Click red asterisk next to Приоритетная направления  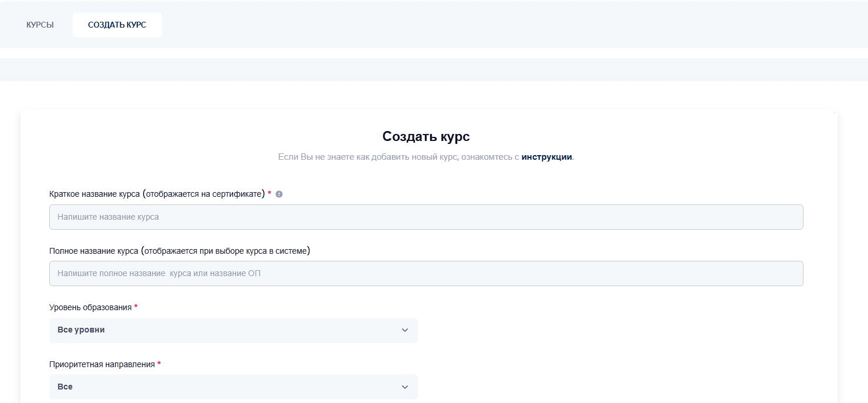click(x=159, y=364)
